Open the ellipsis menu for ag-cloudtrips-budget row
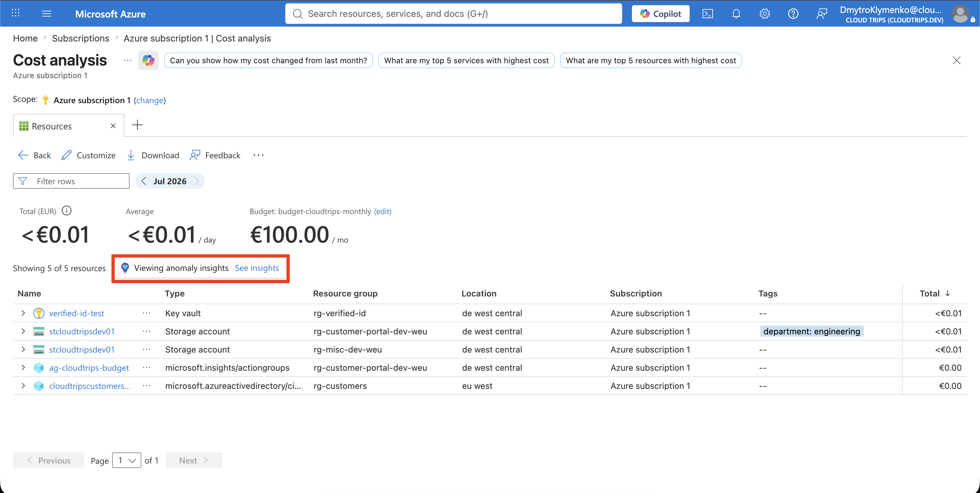The height and width of the screenshot is (493, 980). click(146, 367)
